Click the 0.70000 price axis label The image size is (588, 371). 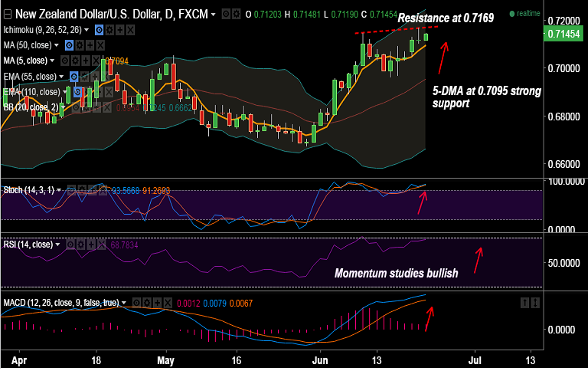click(x=563, y=69)
